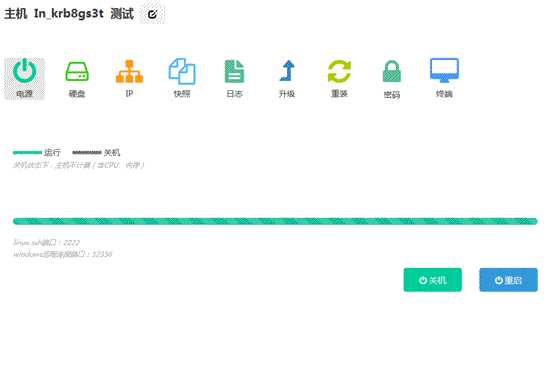Image resolution: width=554 pixels, height=368 pixels.
Task: Click the host title ln_krb8gs3t text
Action: point(69,14)
